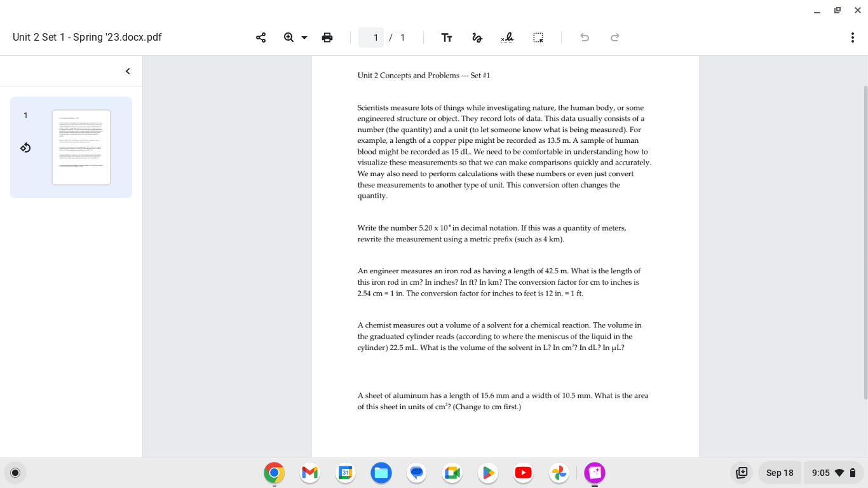Select the freehand Draw annotation tool
868x488 pixels.
pyautogui.click(x=477, y=37)
